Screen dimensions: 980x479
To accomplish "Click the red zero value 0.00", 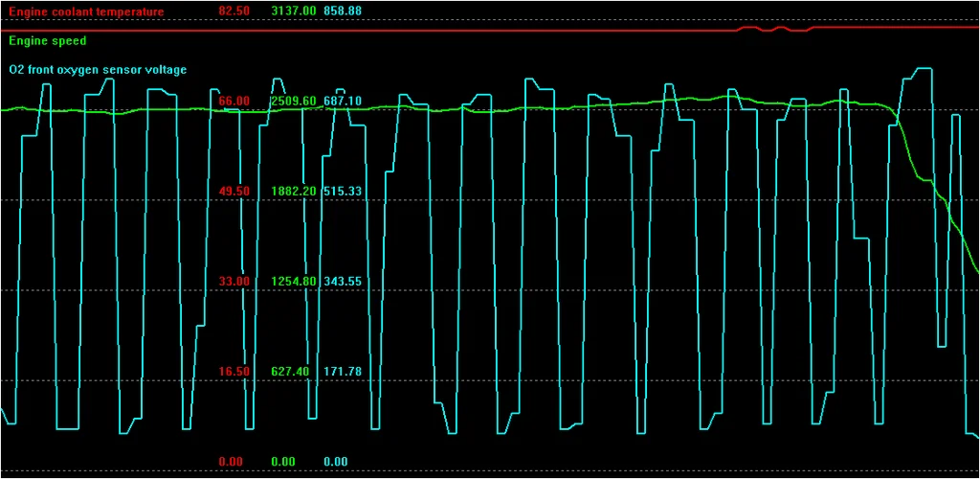I will coord(231,462).
